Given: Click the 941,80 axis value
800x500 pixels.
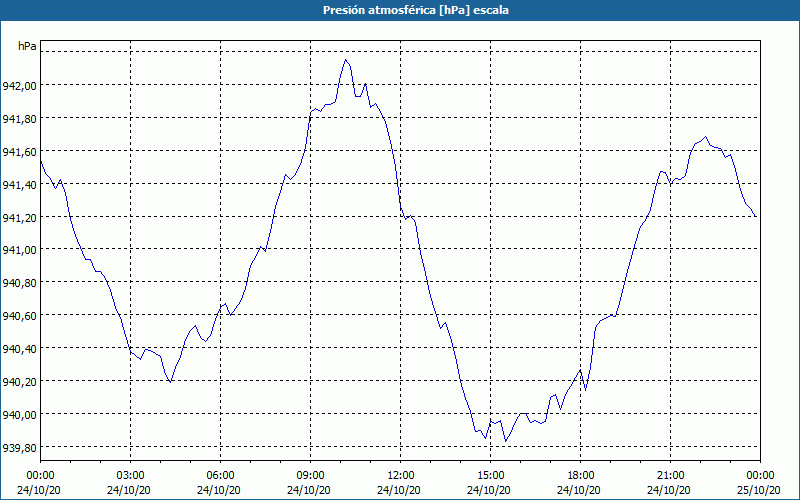Looking at the screenshot, I should point(20,118).
